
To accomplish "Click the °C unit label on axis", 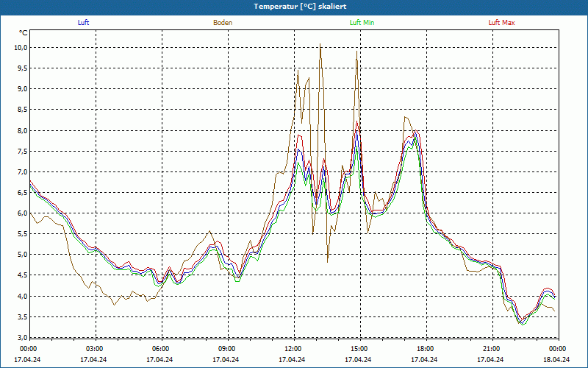I will (24, 33).
